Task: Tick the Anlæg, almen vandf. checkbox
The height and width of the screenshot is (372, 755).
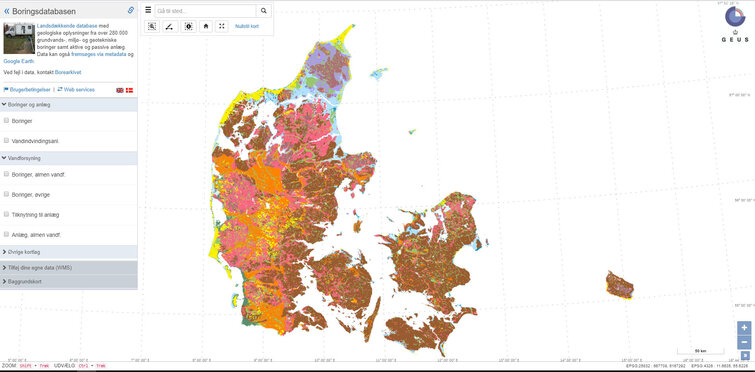Action: [6, 234]
